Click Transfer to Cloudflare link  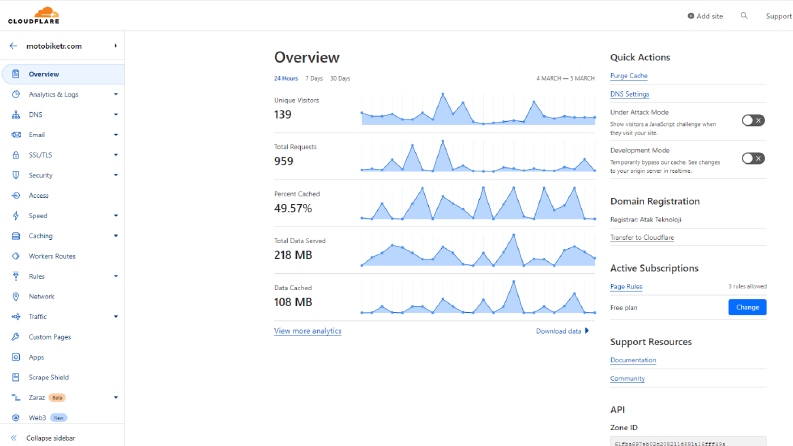pos(642,237)
